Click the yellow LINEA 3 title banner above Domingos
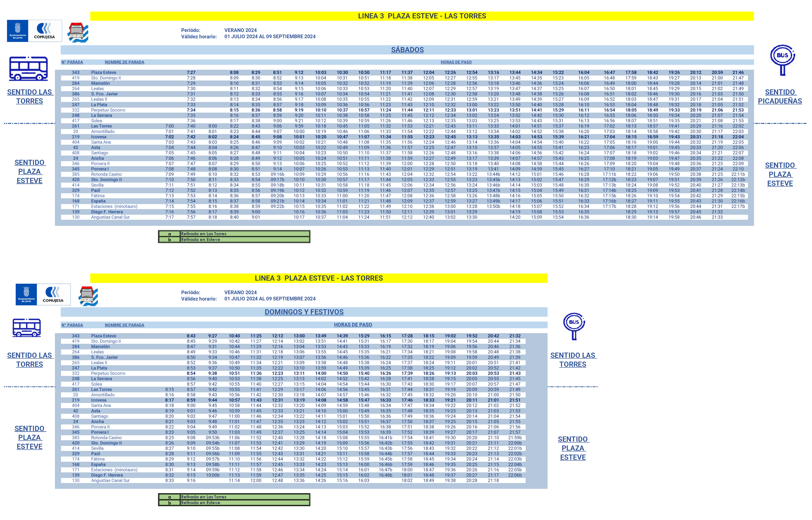 (x=319, y=278)
